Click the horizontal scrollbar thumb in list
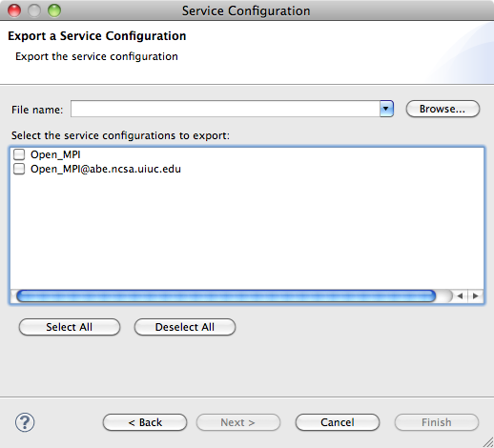The image size is (494, 448). click(226, 296)
